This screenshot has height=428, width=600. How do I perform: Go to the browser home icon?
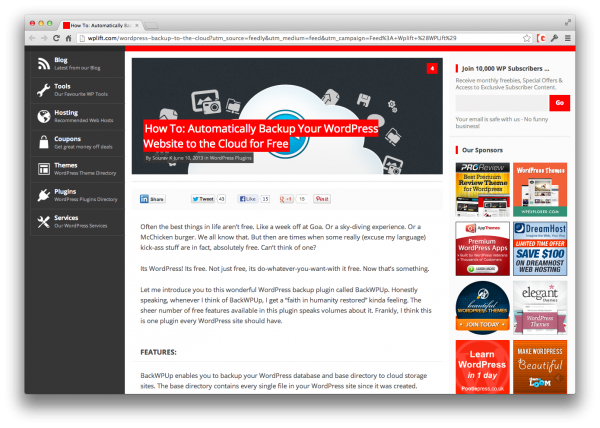coord(68,38)
